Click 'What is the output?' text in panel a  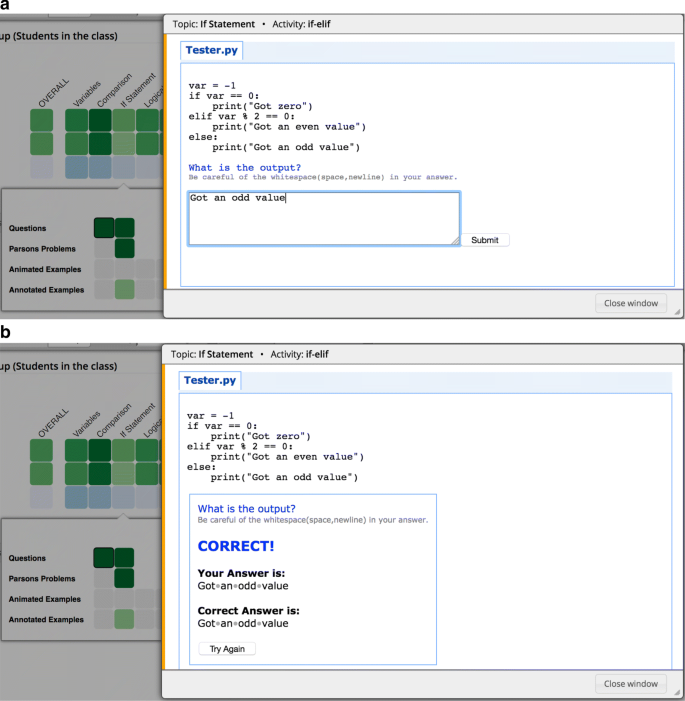[245, 168]
